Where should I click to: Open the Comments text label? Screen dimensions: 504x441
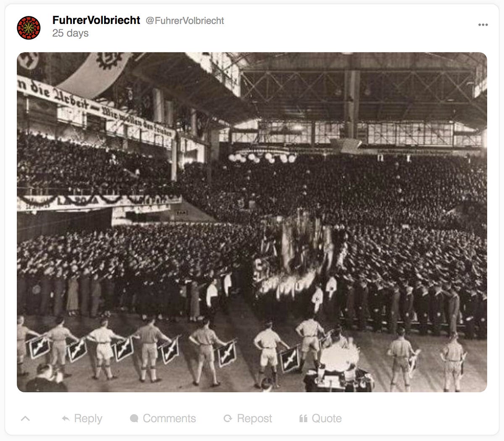pyautogui.click(x=169, y=418)
